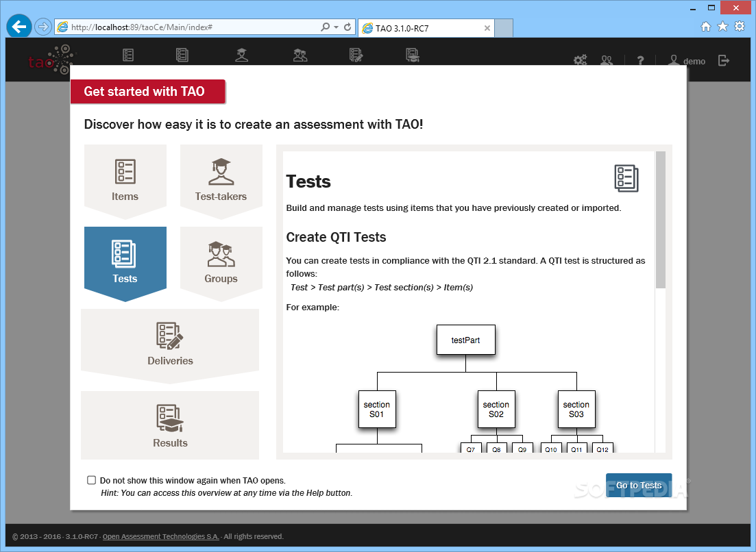This screenshot has width=756, height=552.
Task: Go back with the browser back arrow
Action: (x=19, y=27)
